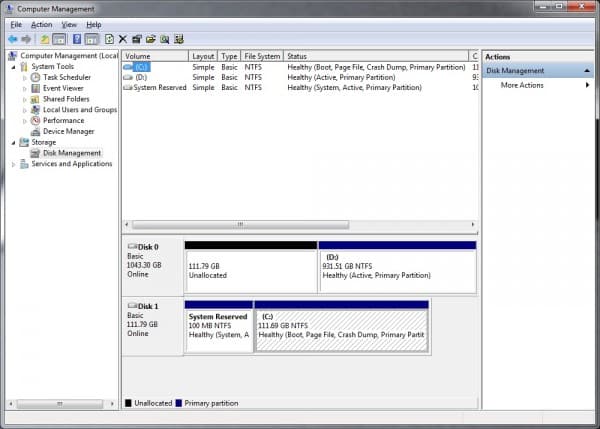Image resolution: width=600 pixels, height=429 pixels.
Task: Click the Open folder toolbar icon
Action: coord(151,39)
